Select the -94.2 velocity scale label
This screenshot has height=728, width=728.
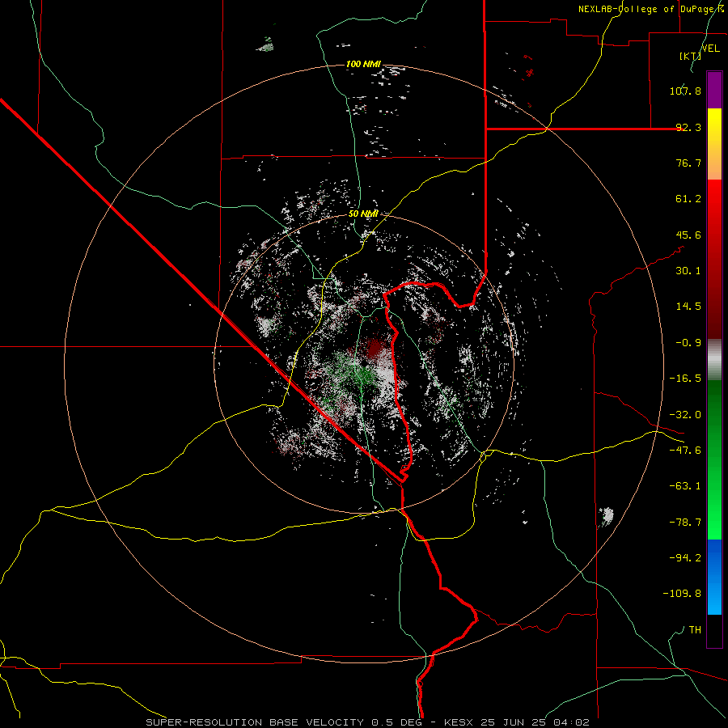pyautogui.click(x=685, y=558)
